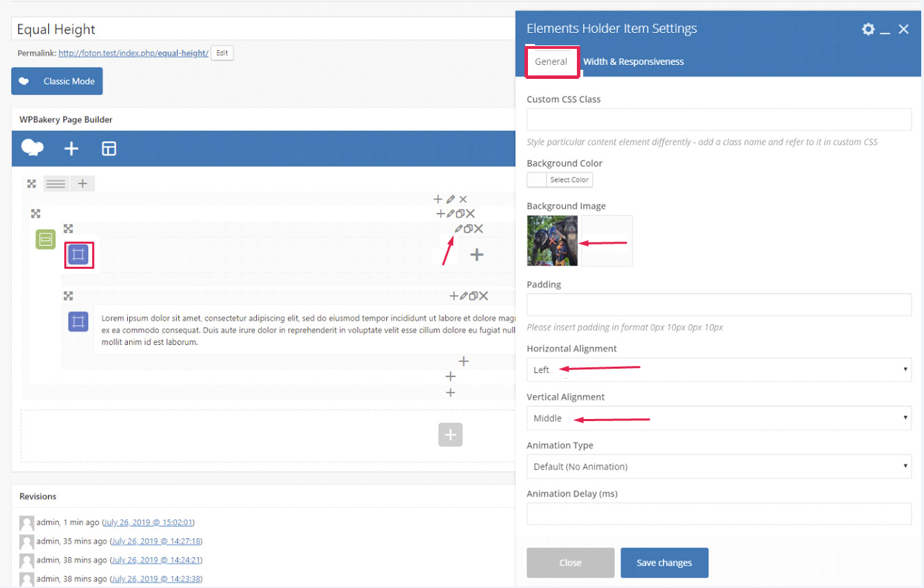Open the Templates icon in blue toolbar
924x588 pixels.
coord(109,149)
